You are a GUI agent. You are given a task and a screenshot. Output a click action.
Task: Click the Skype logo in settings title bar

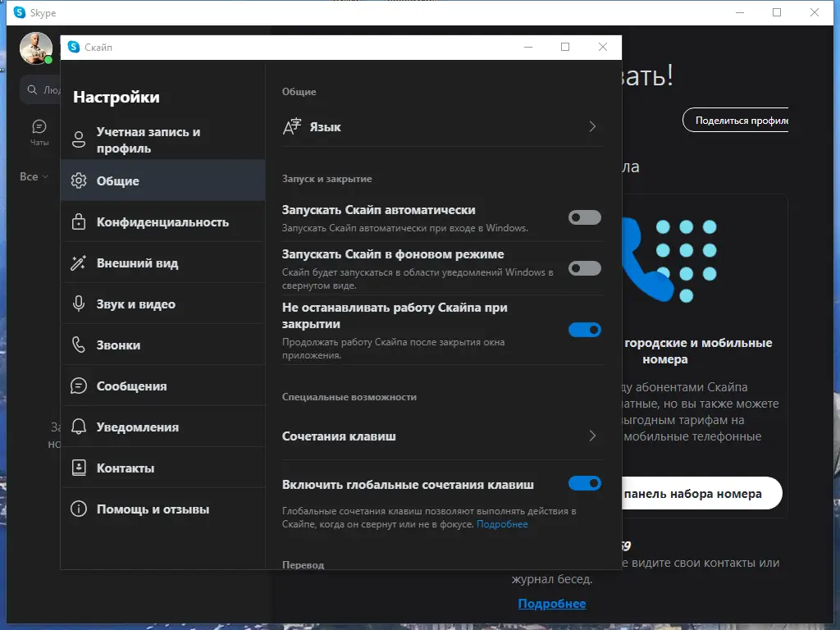(74, 47)
